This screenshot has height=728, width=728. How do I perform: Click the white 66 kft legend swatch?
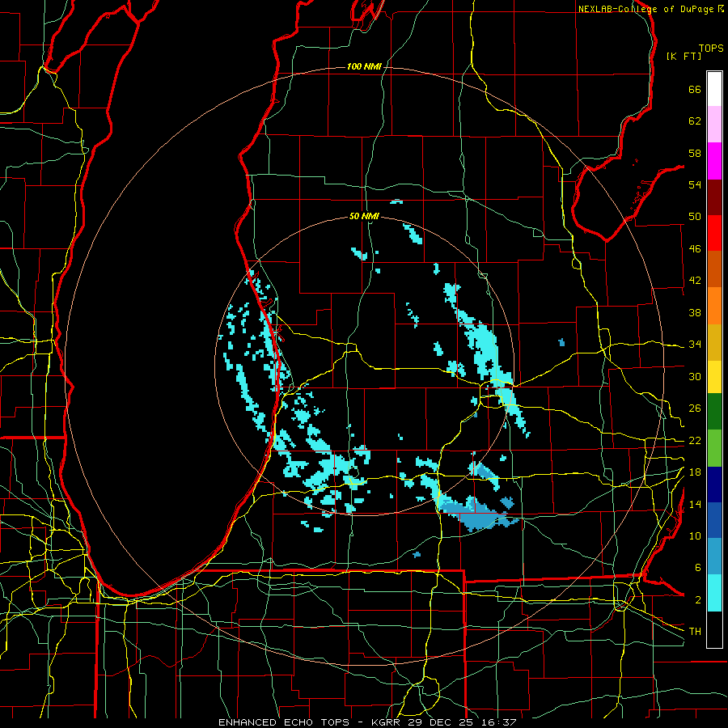point(714,89)
